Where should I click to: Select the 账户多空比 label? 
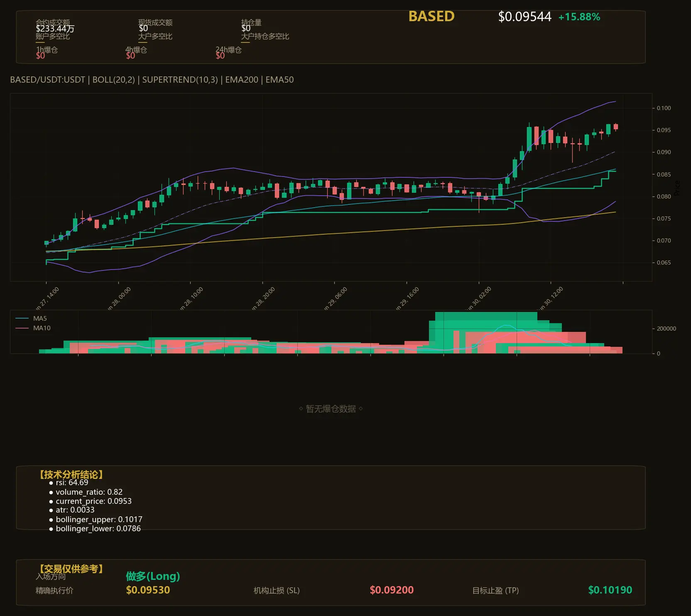tap(53, 36)
